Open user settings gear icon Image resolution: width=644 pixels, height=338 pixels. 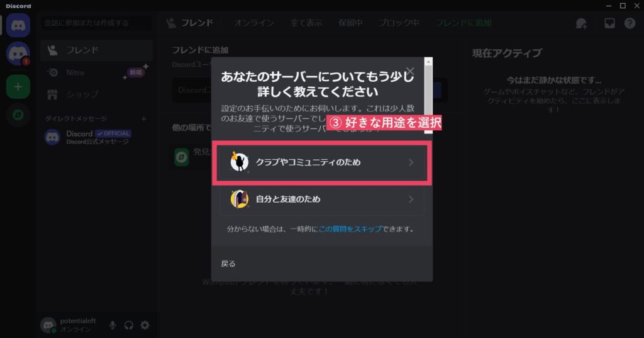(145, 325)
